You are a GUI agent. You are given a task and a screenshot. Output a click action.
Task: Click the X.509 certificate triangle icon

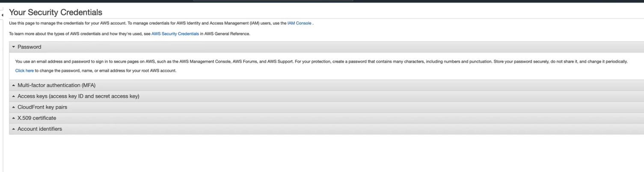[14, 118]
